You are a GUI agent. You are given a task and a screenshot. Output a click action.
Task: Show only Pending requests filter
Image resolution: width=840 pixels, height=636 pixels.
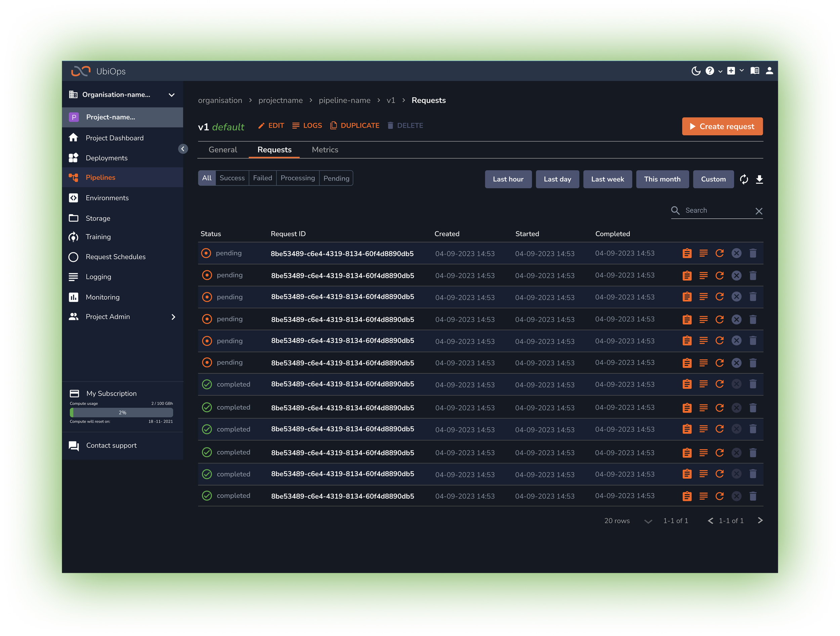pos(336,178)
